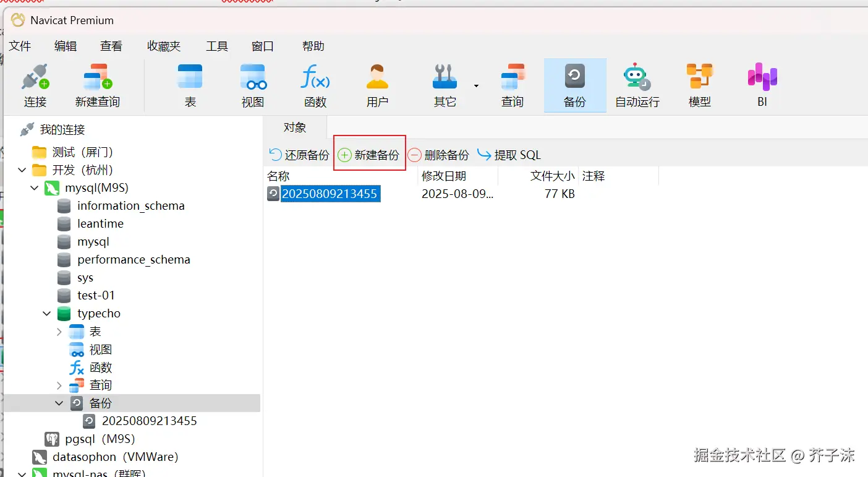Select the datasophon (VMWare) connection
Image resolution: width=868 pixels, height=477 pixels.
[x=115, y=457]
